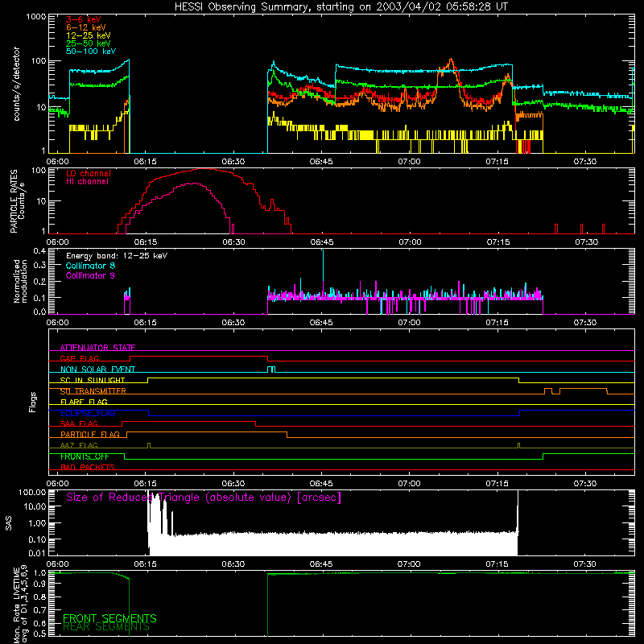Select the 0.01 tick value on SAS panel
644x644 pixels.
click(x=37, y=553)
